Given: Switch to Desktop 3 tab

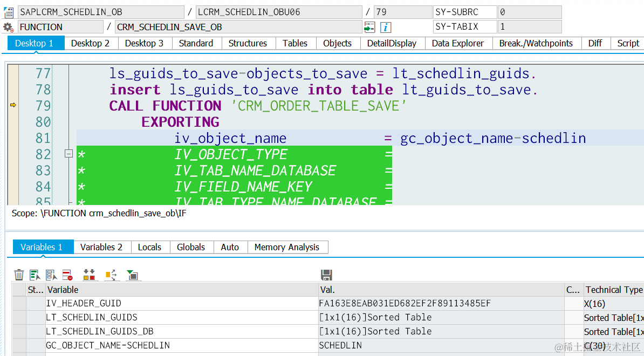Looking at the screenshot, I should coord(144,43).
